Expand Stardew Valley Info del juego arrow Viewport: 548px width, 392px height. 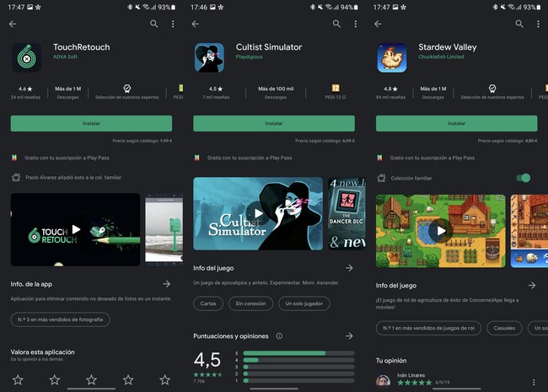click(532, 286)
